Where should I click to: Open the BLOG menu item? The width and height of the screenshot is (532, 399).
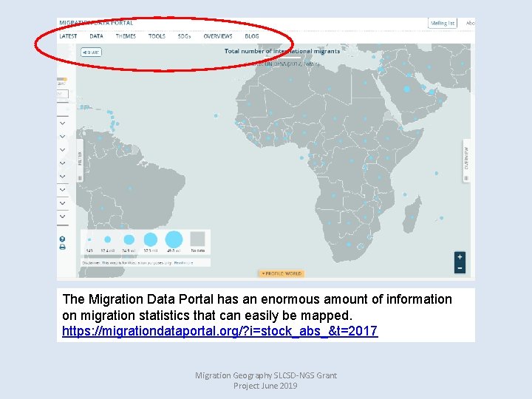[252, 36]
